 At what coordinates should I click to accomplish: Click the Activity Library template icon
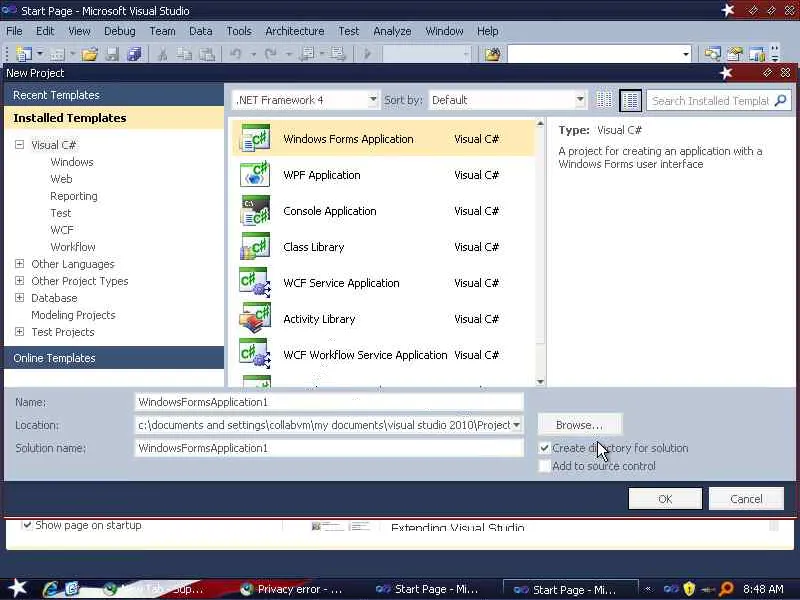coord(255,318)
